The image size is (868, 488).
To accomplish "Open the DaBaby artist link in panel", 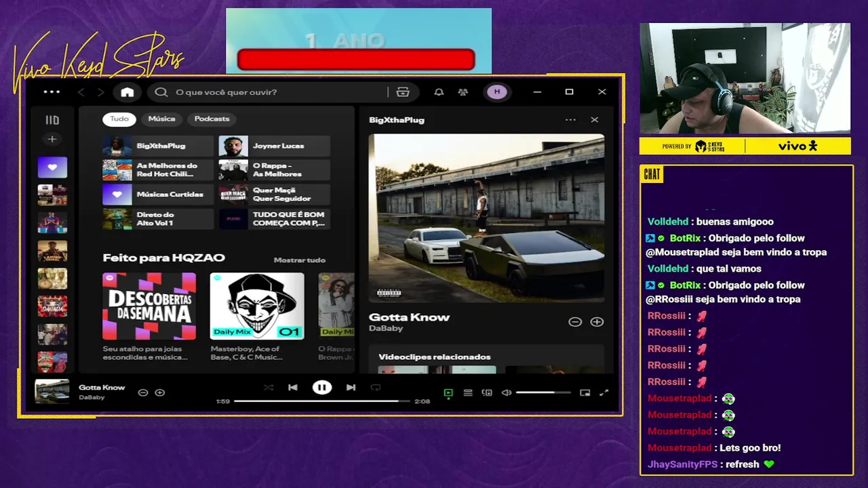I will (x=386, y=329).
